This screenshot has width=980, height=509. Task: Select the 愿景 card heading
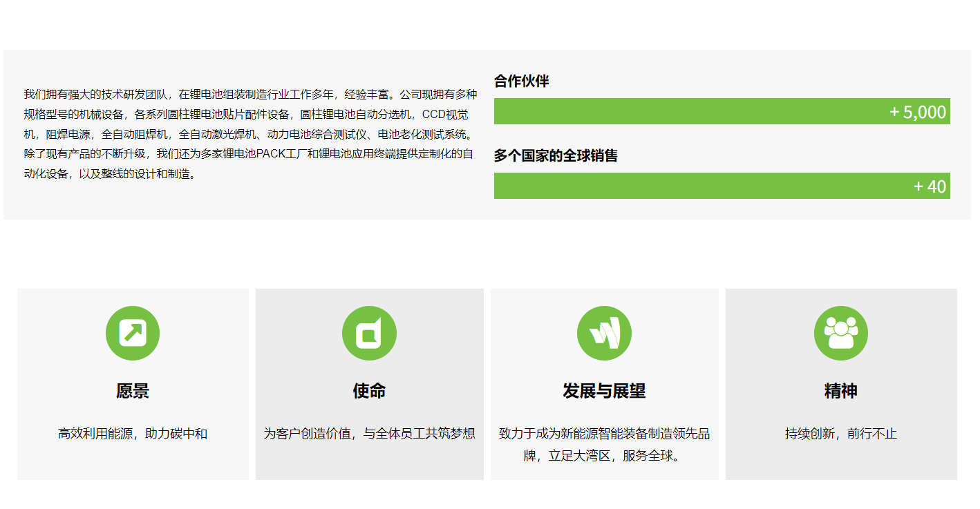point(133,391)
